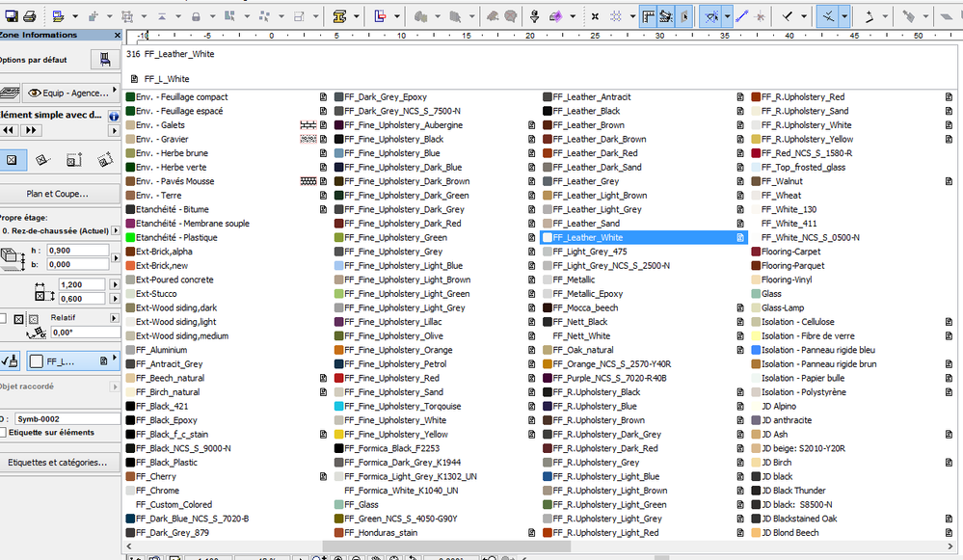Screen dimensions: 963x560
Task: Open the Favorites palette via the yellow T icon
Action: (341, 16)
